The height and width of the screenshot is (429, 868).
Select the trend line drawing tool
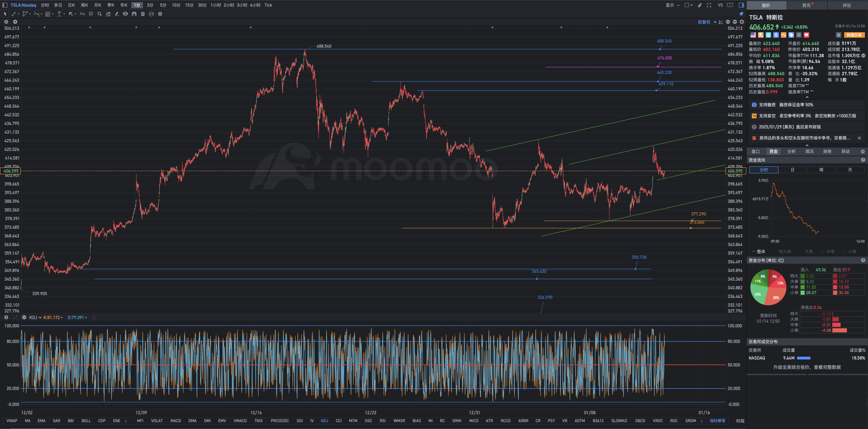tap(14, 14)
